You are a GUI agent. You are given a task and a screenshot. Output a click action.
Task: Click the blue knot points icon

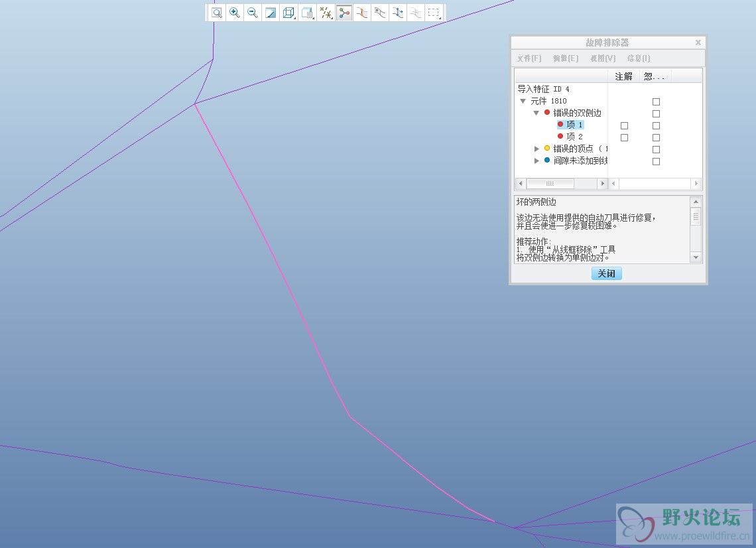pos(398,13)
